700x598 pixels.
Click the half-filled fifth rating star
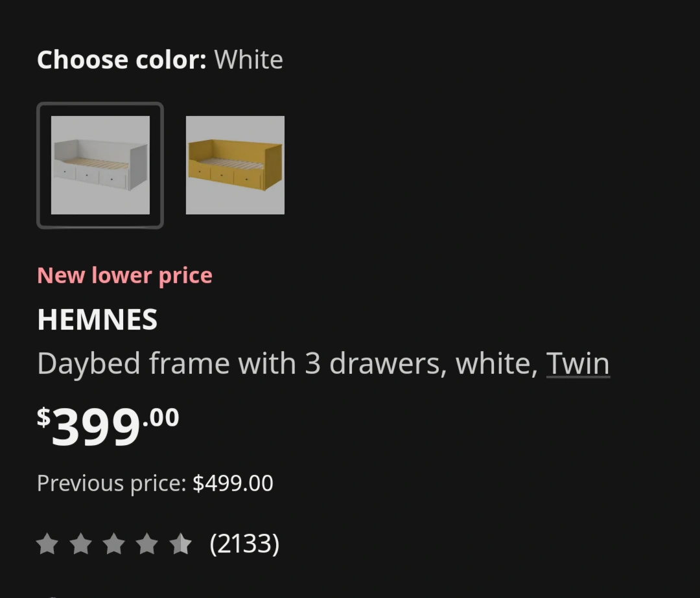pyautogui.click(x=180, y=544)
